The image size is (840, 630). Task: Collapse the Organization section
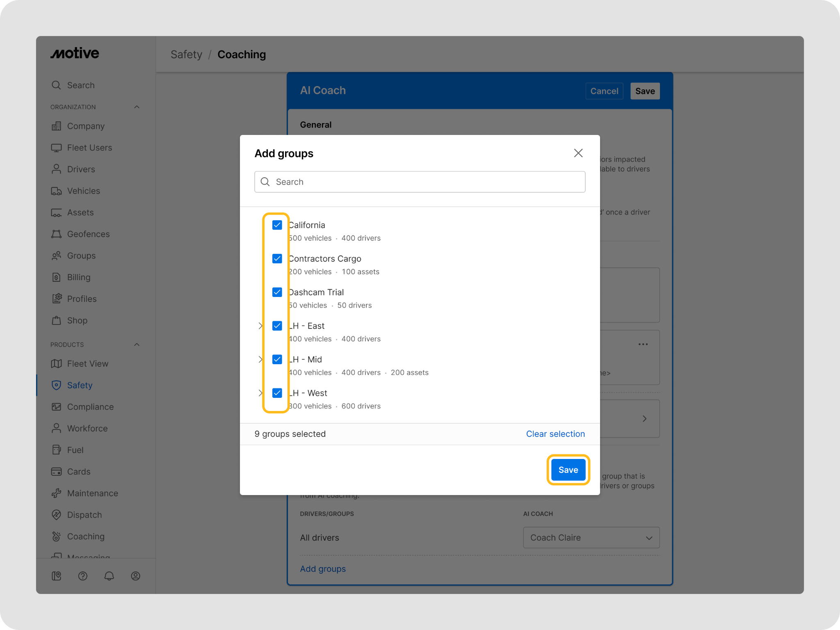pyautogui.click(x=137, y=107)
